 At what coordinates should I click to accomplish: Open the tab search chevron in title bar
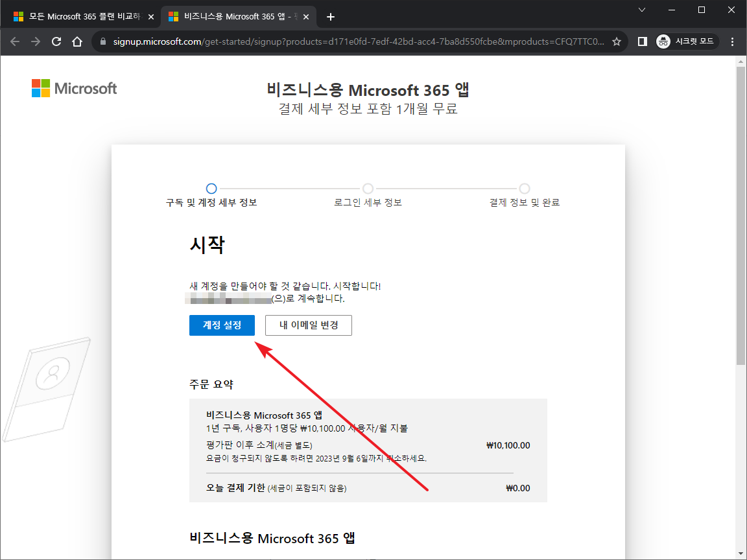click(x=642, y=10)
